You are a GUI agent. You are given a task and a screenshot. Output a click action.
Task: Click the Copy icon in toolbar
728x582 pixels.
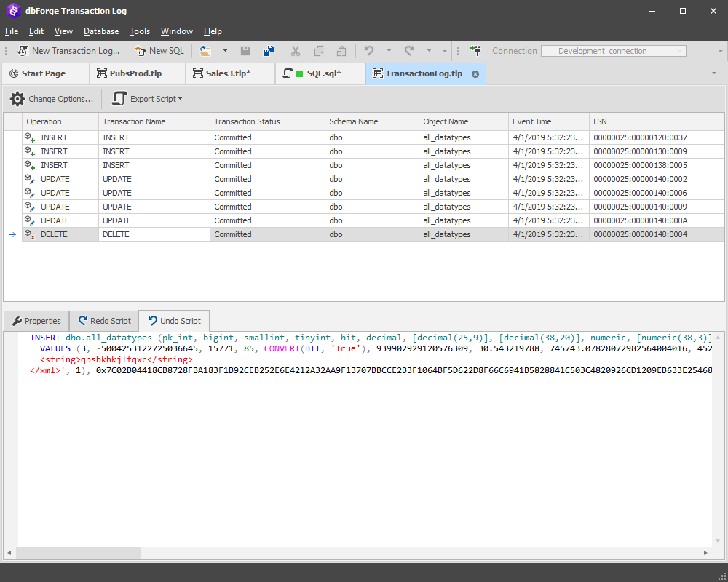click(x=319, y=51)
